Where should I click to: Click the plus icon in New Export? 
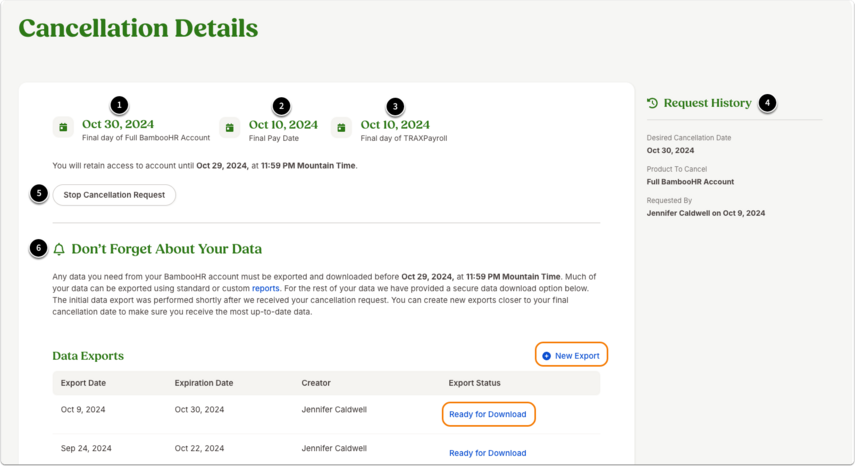tap(546, 356)
